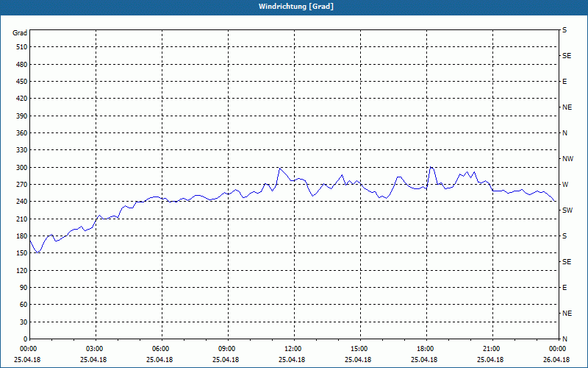Select the 300 left axis label

pos(22,167)
